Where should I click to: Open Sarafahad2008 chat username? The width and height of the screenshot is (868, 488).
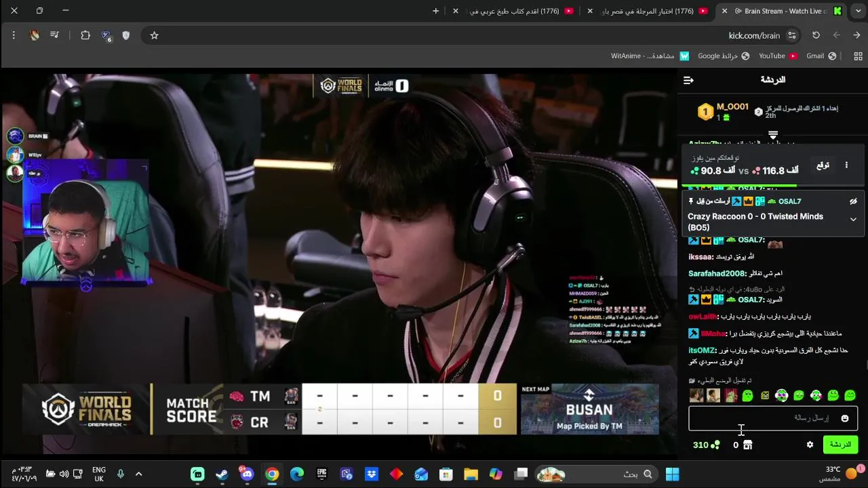pyautogui.click(x=717, y=273)
